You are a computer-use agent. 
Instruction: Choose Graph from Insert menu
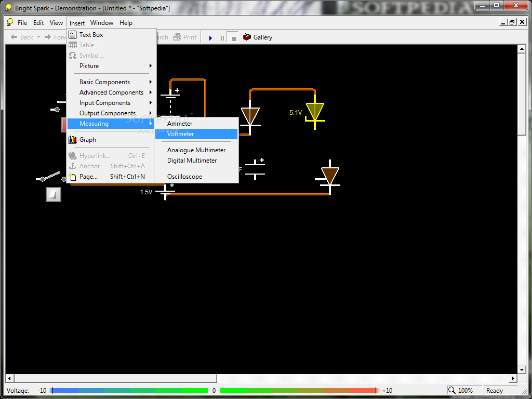tap(112, 139)
